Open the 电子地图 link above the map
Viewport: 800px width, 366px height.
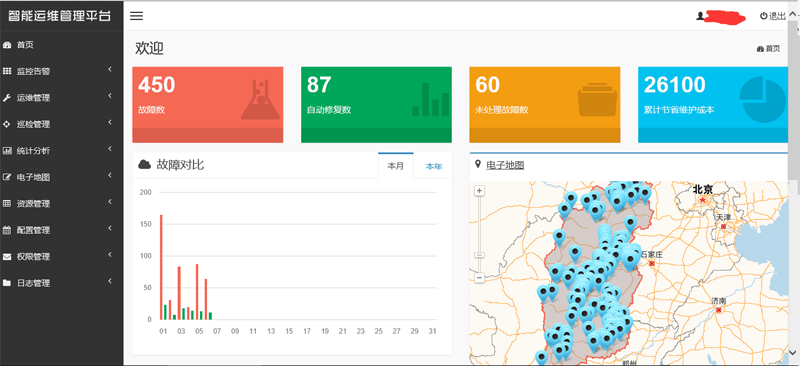505,165
